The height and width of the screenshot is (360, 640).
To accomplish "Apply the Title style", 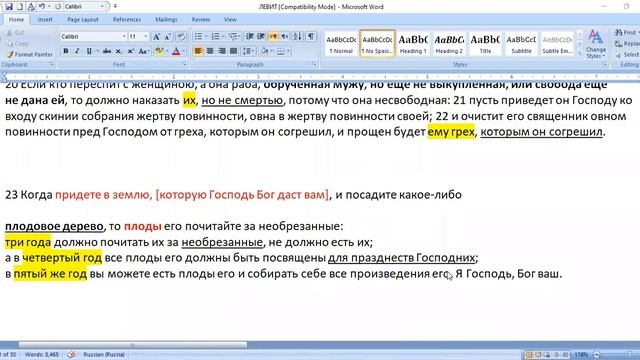I will (x=485, y=44).
